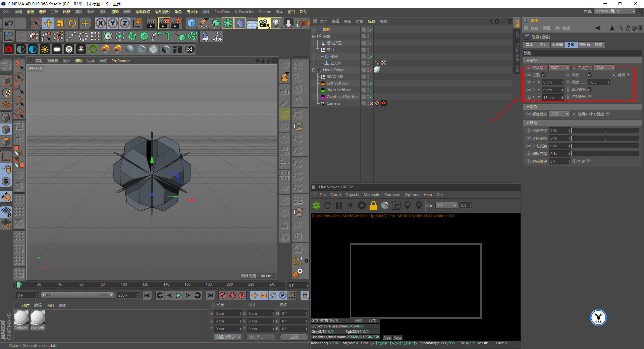
Task: Select the Move tool in top toolbar
Action: coord(48,23)
